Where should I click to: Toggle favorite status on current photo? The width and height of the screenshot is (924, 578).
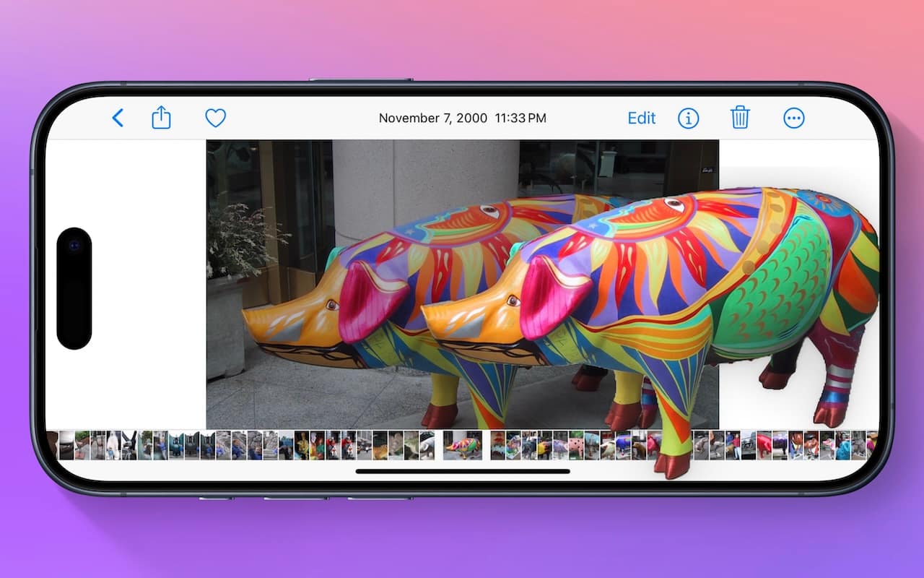215,118
